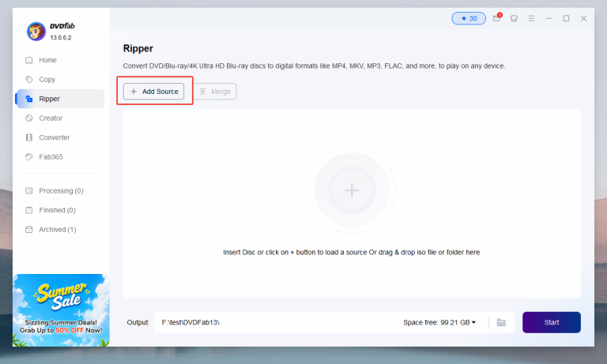Open the Creator module
Screen dimensions: 607x364
tap(60, 118)
